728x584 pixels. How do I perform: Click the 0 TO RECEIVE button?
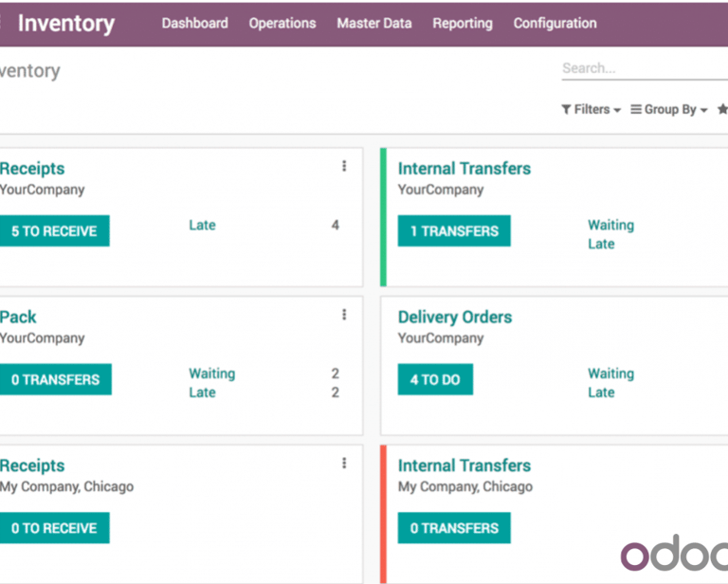[x=54, y=528]
